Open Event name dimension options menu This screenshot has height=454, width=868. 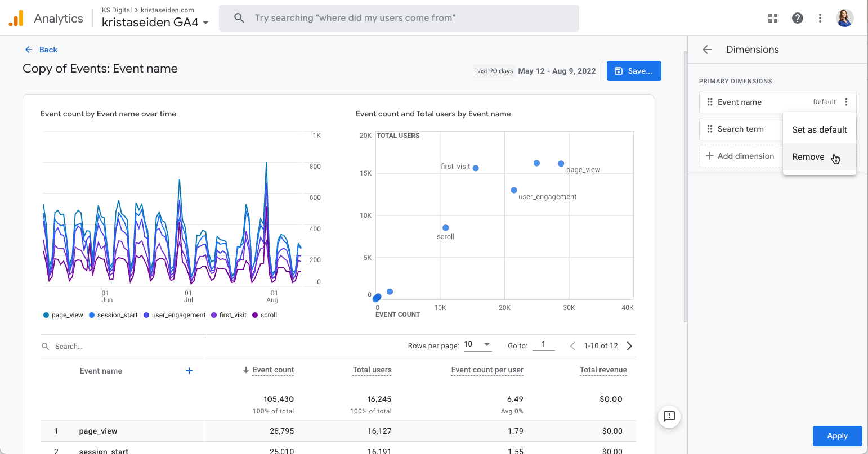pos(846,102)
